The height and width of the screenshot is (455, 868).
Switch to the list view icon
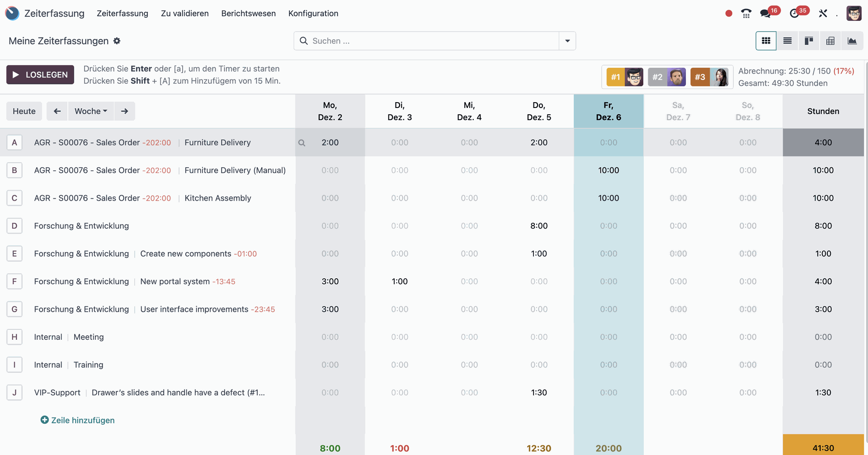point(787,41)
